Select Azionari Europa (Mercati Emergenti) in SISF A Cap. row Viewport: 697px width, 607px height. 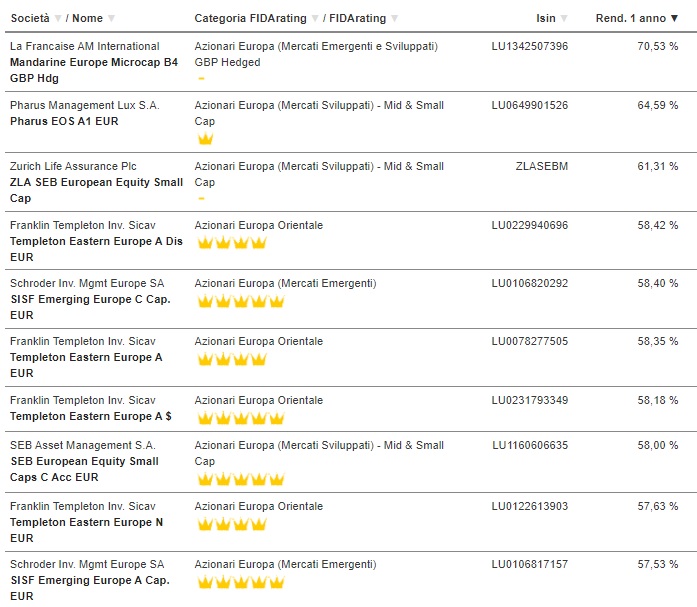(285, 564)
